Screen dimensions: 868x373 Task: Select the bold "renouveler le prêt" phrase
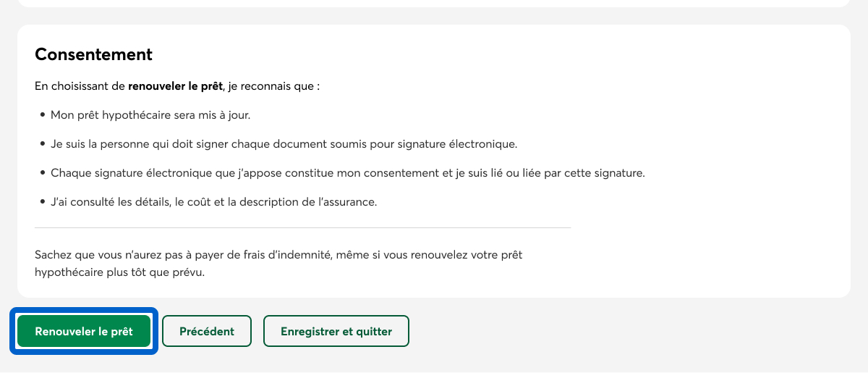(176, 86)
